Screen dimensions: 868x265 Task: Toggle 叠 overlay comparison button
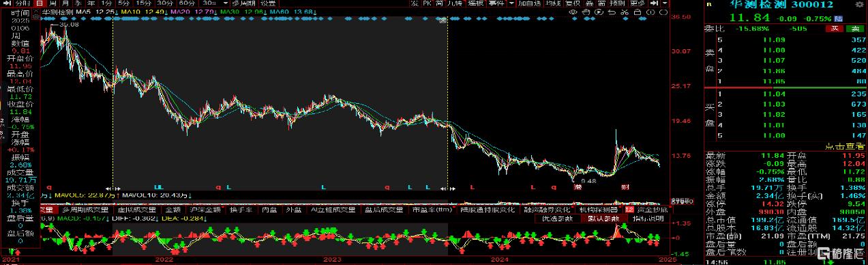(x=590, y=3)
